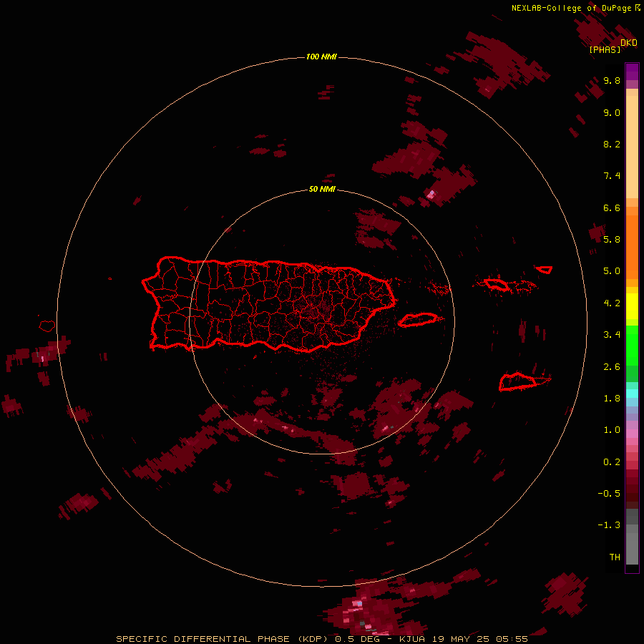Screen dimensions: 644x644
Task: Select the 0.2 scale value
Action: [612, 462]
